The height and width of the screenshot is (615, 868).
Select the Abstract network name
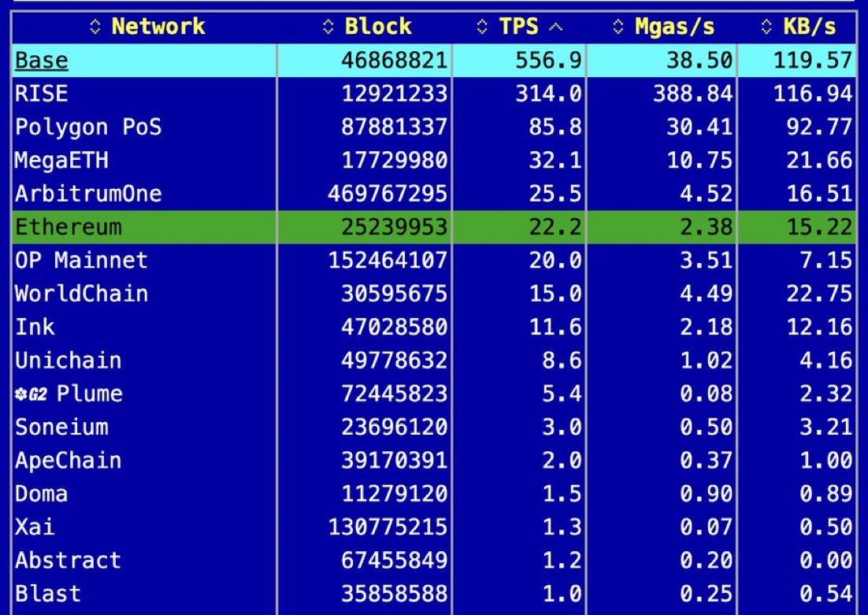69,560
